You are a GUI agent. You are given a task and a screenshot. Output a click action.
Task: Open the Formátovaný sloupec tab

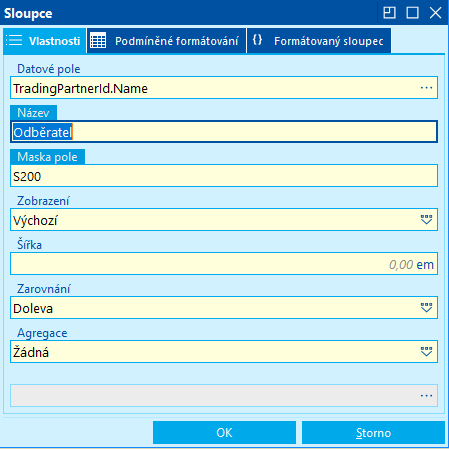(319, 41)
